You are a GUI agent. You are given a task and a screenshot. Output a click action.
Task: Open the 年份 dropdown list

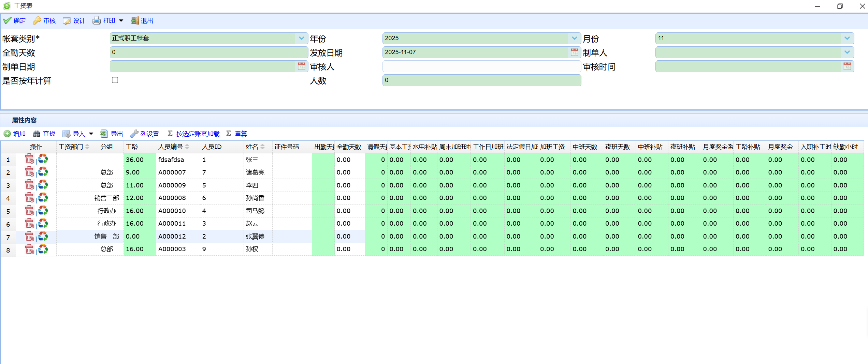pos(574,38)
